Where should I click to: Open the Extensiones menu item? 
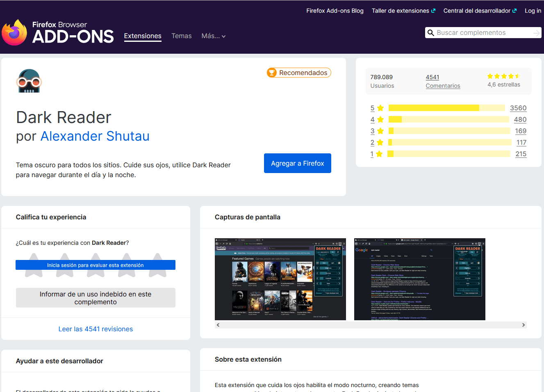point(143,36)
